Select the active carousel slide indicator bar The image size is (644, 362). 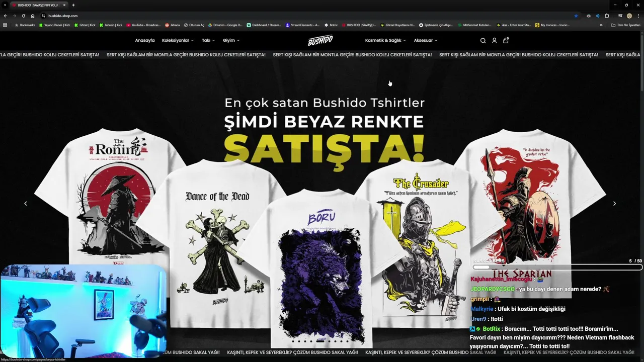(320, 341)
